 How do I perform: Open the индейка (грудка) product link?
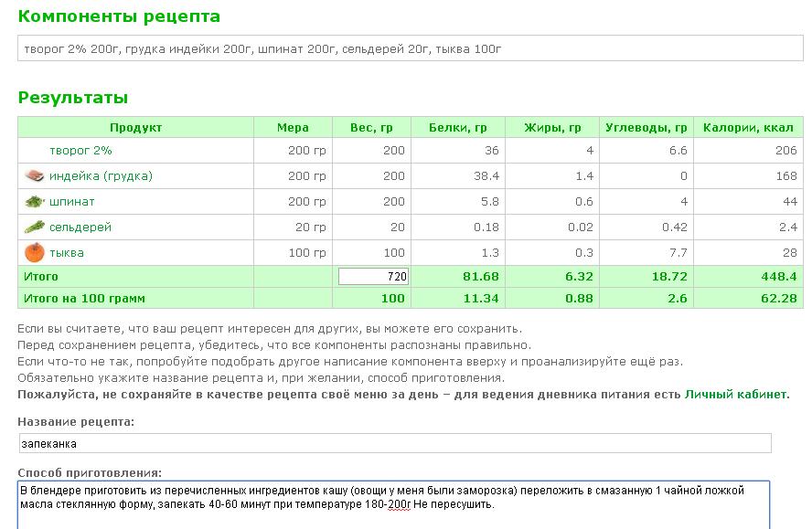(x=101, y=176)
